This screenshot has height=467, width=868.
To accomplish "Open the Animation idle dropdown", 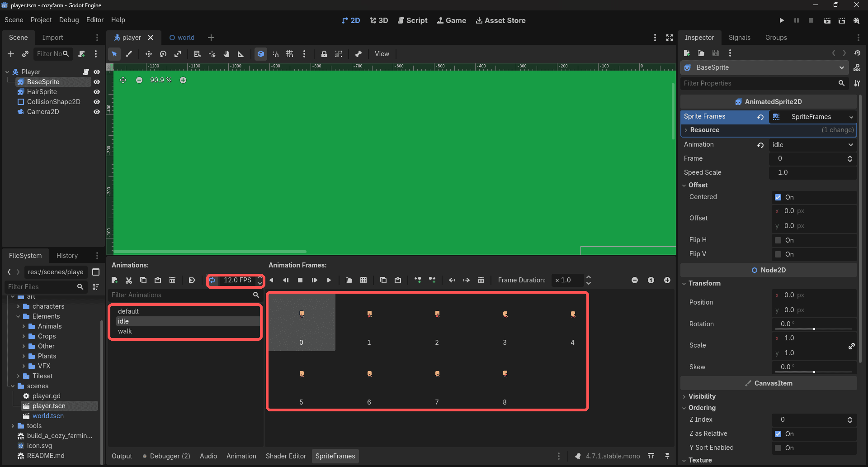I will click(813, 145).
